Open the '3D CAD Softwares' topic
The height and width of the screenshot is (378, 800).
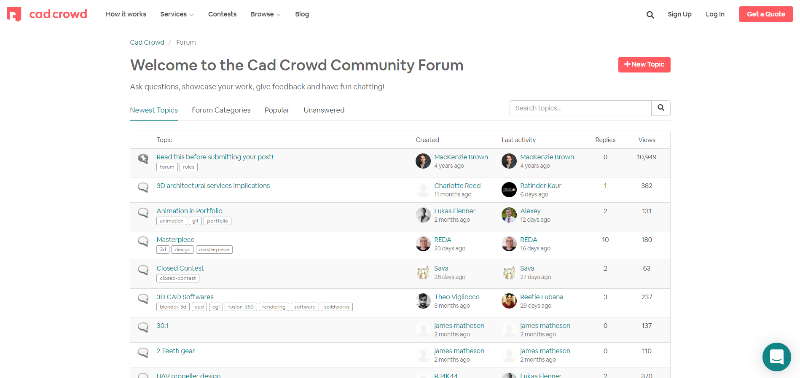(x=185, y=297)
